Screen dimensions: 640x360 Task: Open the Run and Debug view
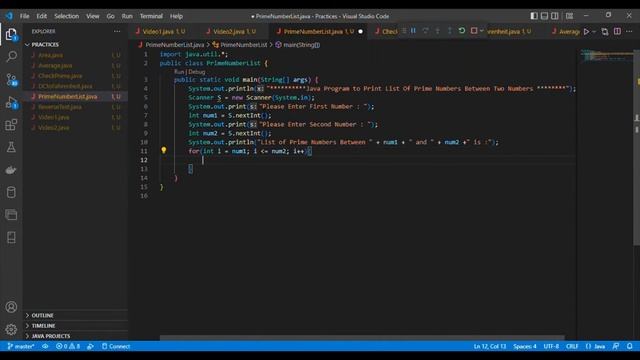click(11, 102)
